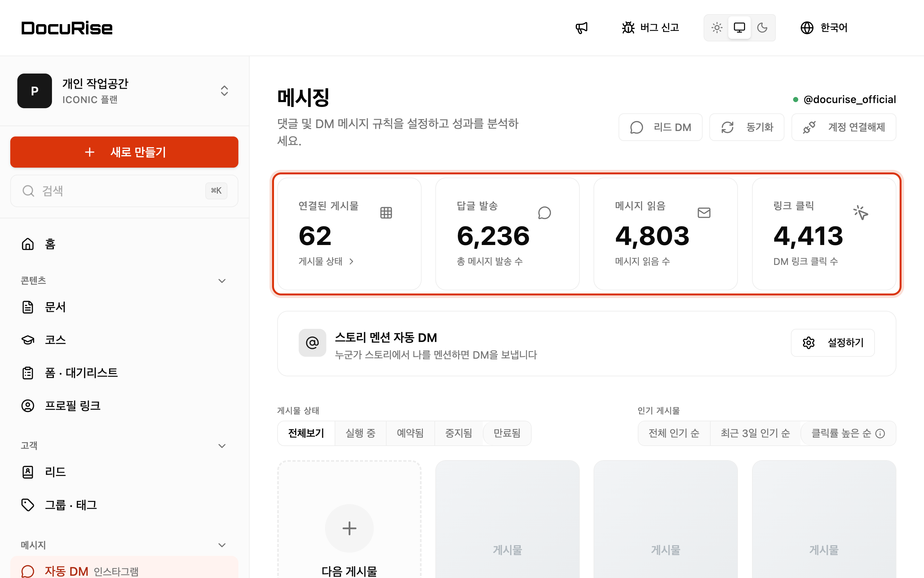This screenshot has height=578, width=924.
Task: Open the 게시물 상태 link with chevron
Action: (x=326, y=261)
